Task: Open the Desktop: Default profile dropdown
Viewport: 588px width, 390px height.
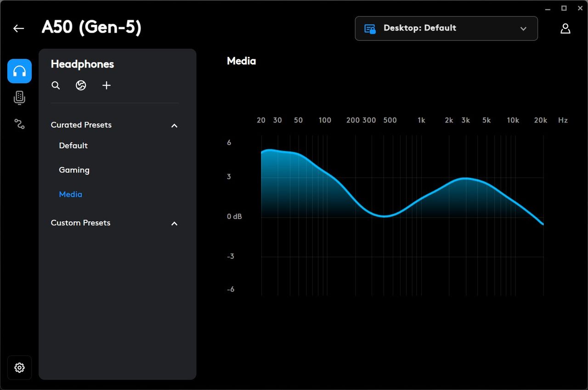Action: [x=446, y=28]
